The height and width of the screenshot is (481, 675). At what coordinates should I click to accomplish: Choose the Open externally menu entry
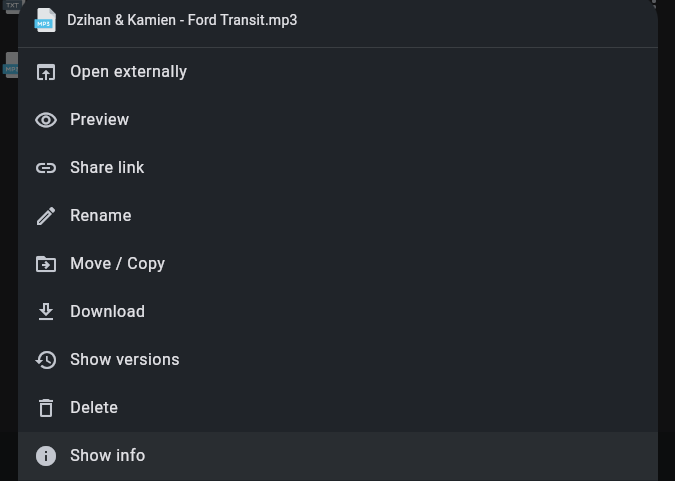click(338, 72)
